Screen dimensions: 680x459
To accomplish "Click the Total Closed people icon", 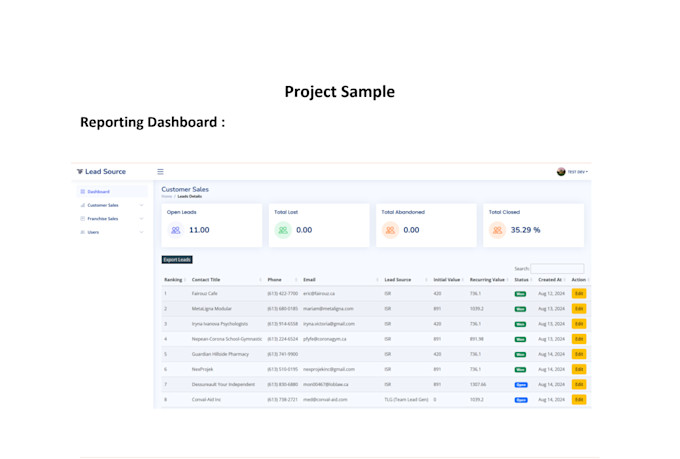I will [x=497, y=230].
